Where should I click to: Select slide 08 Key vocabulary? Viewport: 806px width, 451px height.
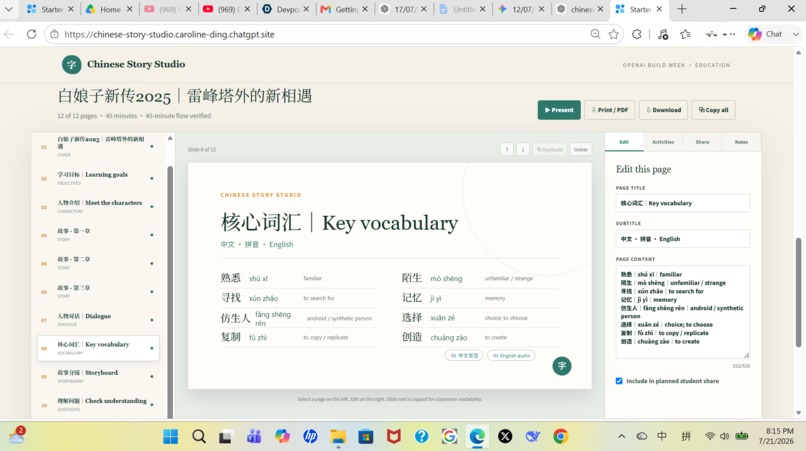point(98,348)
